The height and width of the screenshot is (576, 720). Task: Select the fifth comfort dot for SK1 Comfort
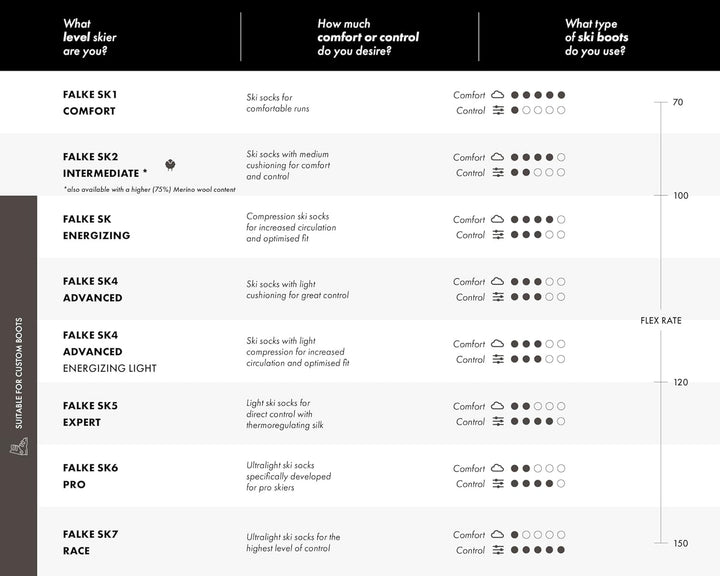pyautogui.click(x=561, y=95)
